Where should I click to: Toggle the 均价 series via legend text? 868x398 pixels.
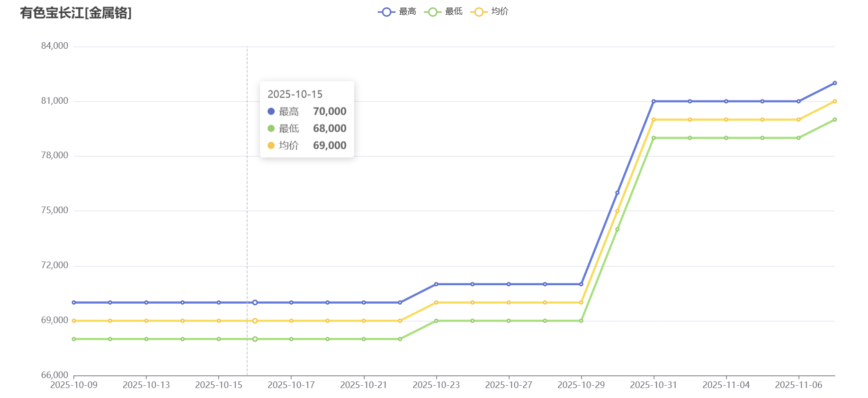point(500,11)
